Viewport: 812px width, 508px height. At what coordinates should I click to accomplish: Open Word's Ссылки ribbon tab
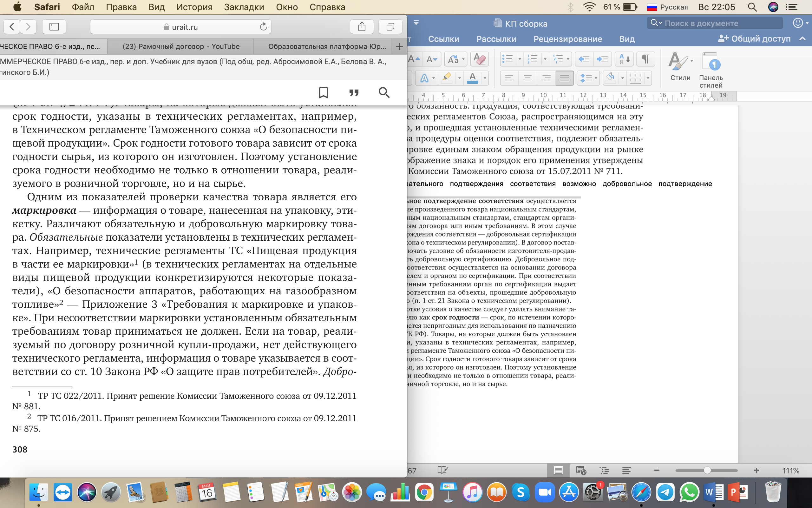pos(443,39)
